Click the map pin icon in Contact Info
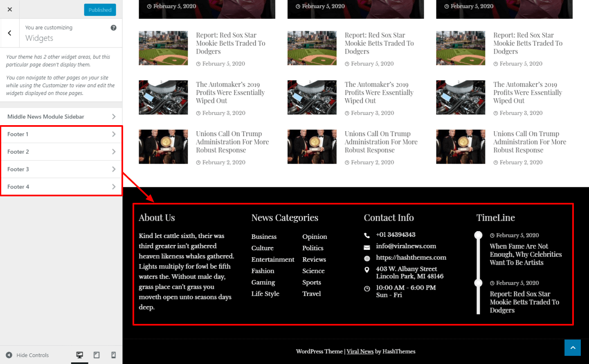The height and width of the screenshot is (364, 589). click(367, 270)
